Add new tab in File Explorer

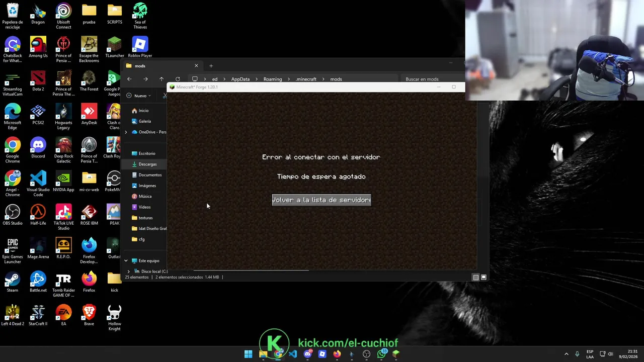(211, 66)
